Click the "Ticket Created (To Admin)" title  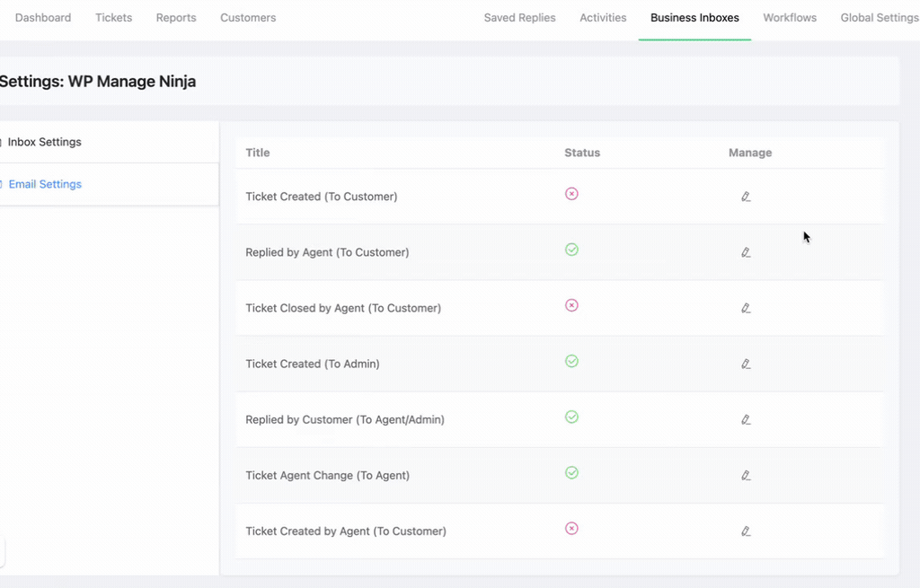[313, 364]
